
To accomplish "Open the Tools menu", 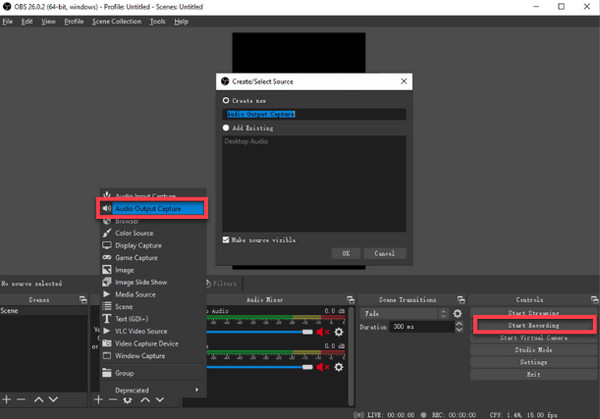I will [x=157, y=21].
